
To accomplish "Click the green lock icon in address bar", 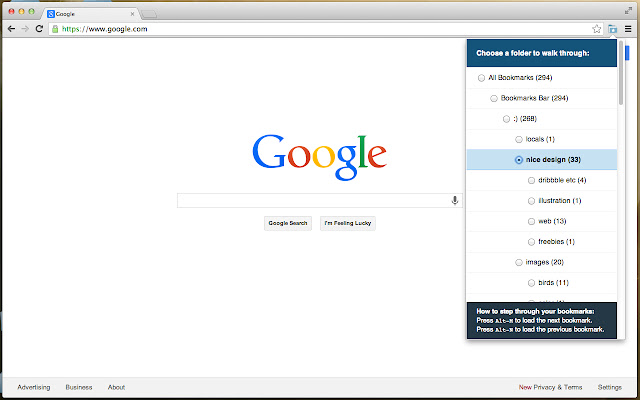I will click(55, 29).
